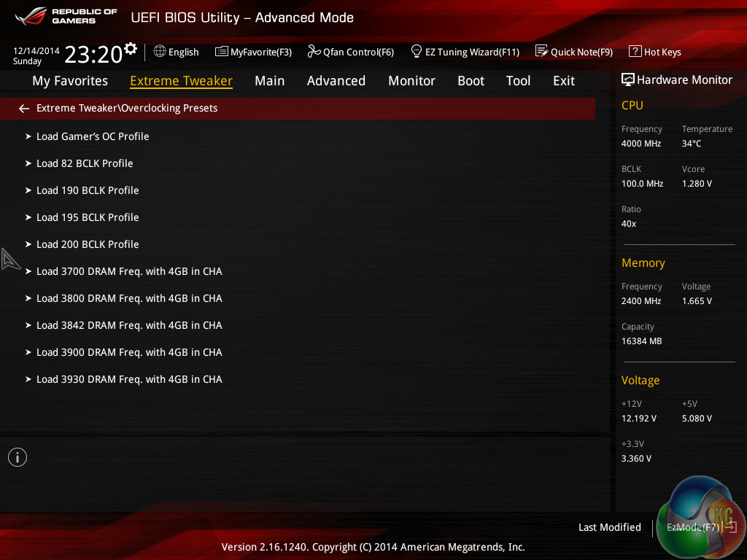The width and height of the screenshot is (747, 560).
Task: Switch to Boot tab
Action: point(471,81)
